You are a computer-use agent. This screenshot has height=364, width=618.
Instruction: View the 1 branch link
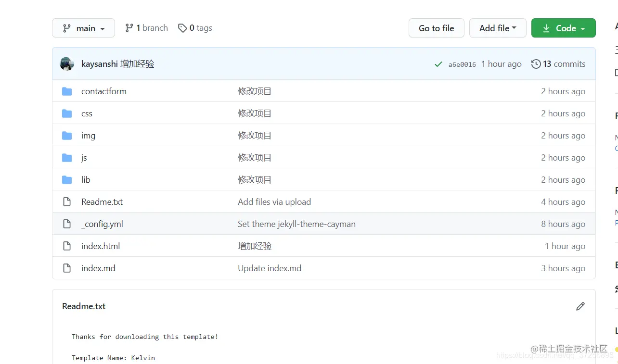pos(146,28)
